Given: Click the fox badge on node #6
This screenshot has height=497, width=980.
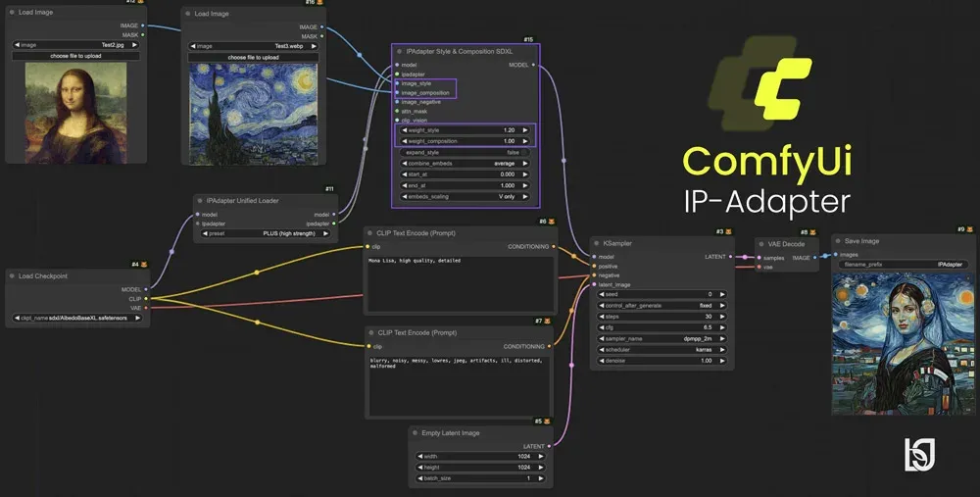Looking at the screenshot, I should 551,222.
